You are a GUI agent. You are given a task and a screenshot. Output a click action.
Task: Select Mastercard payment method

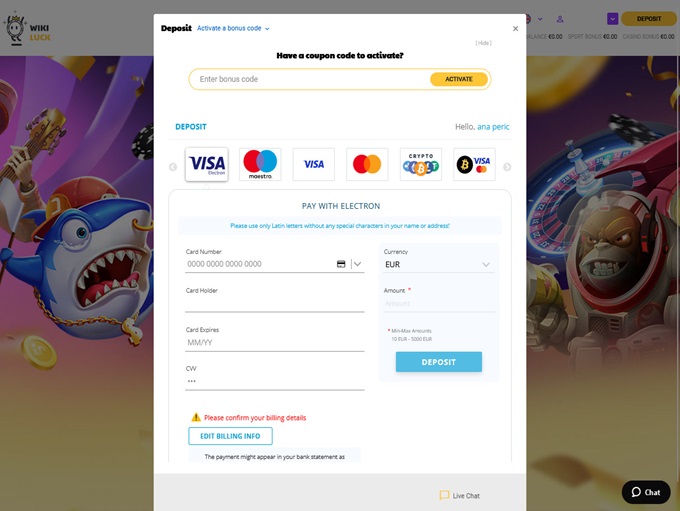[x=367, y=164]
